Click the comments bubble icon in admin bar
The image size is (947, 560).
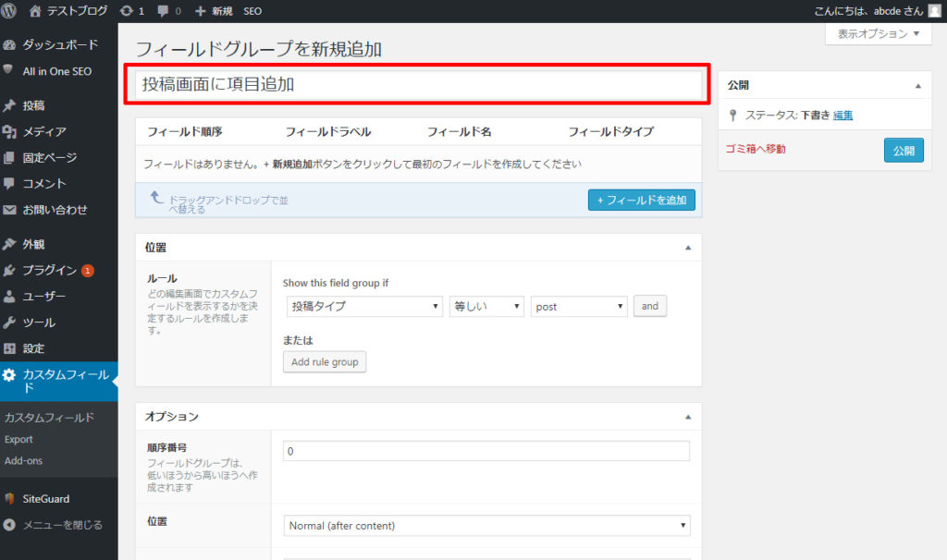(x=163, y=11)
